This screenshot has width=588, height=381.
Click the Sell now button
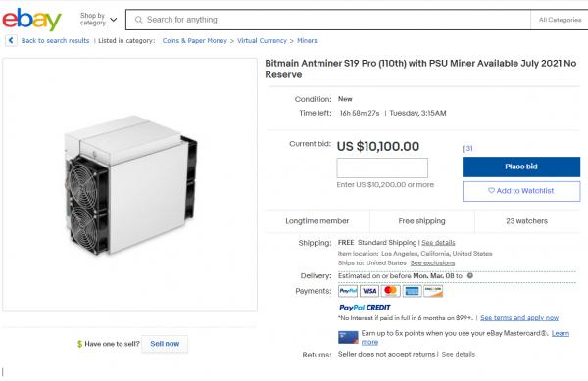(165, 344)
